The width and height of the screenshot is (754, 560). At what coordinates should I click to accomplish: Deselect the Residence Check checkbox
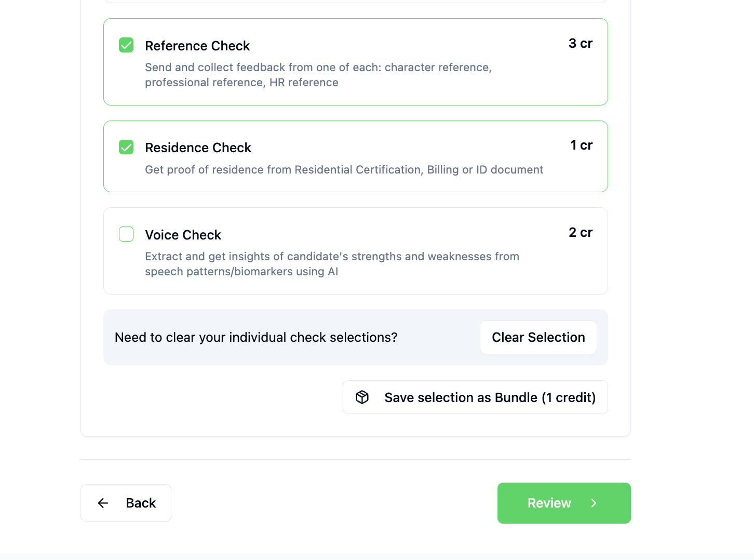tap(126, 147)
